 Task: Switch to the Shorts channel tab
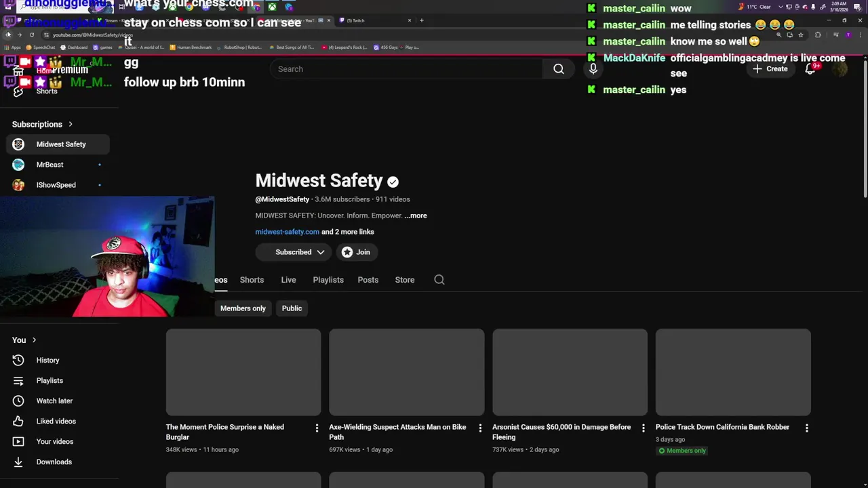click(x=252, y=280)
